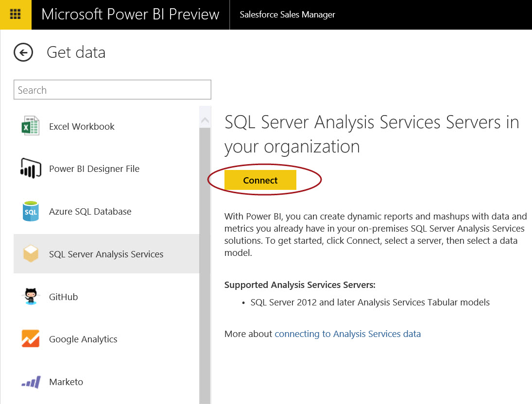Go back using the circled arrow

(x=23, y=52)
